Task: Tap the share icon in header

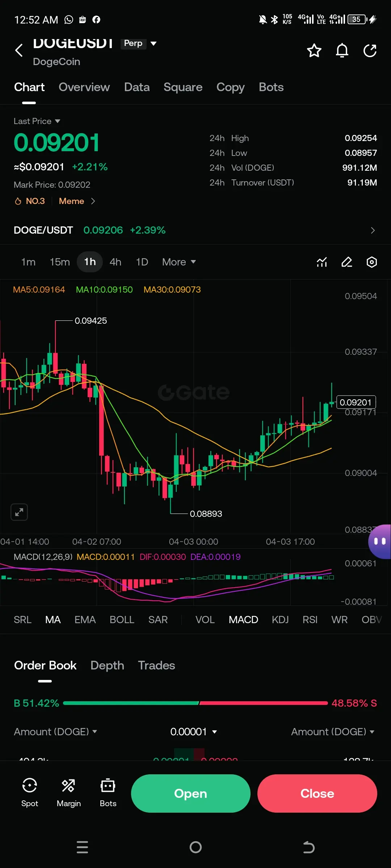Action: click(x=370, y=51)
